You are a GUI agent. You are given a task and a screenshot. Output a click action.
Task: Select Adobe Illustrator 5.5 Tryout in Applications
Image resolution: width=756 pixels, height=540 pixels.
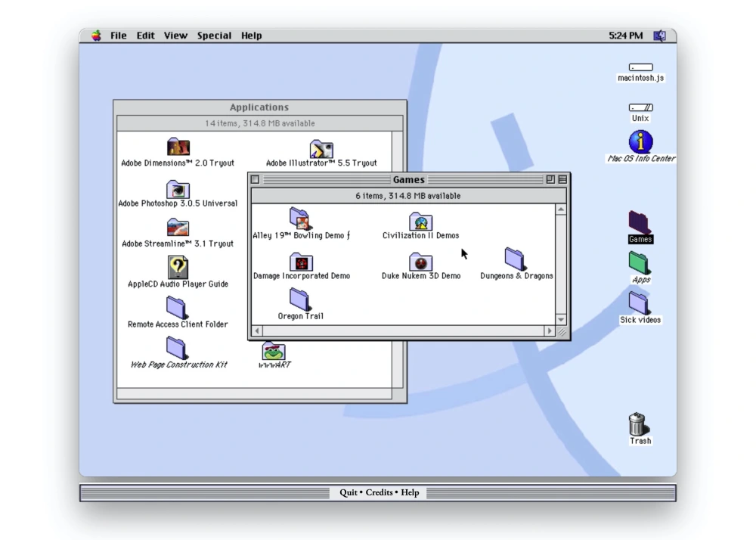point(321,148)
